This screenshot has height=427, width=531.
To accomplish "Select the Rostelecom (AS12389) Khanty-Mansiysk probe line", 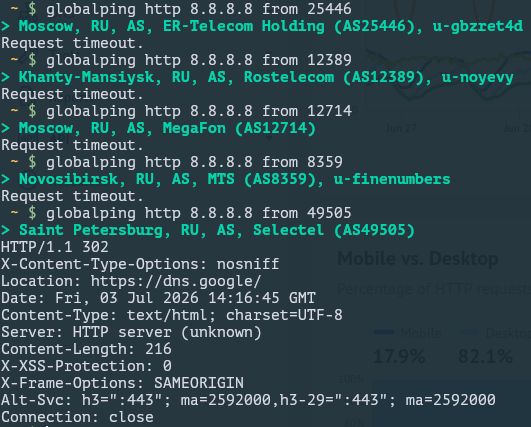I will (x=257, y=77).
